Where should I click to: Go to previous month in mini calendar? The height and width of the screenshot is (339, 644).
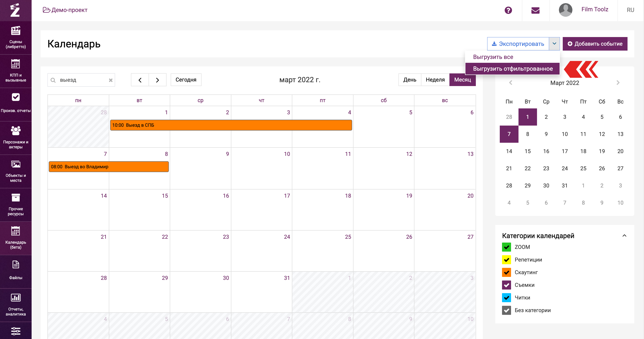[511, 83]
